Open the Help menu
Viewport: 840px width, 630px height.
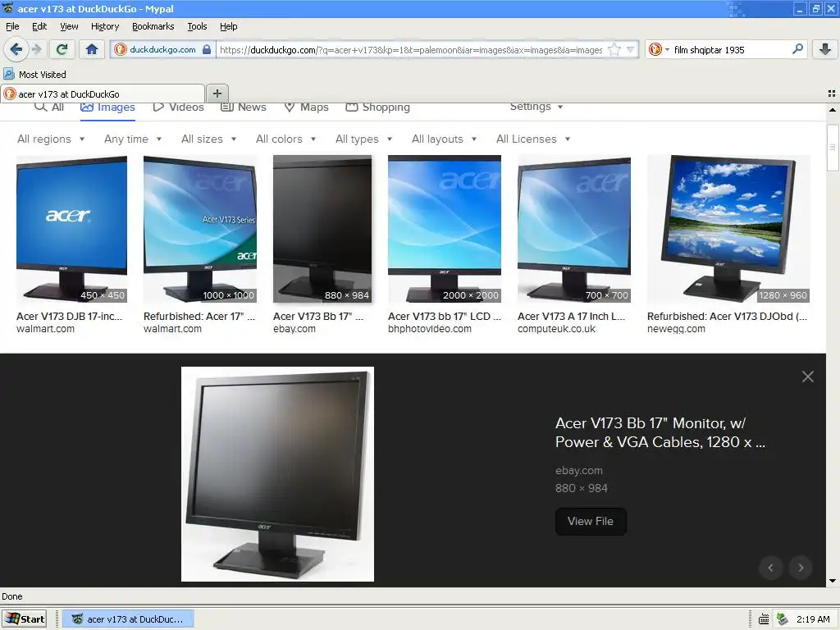pyautogui.click(x=228, y=26)
